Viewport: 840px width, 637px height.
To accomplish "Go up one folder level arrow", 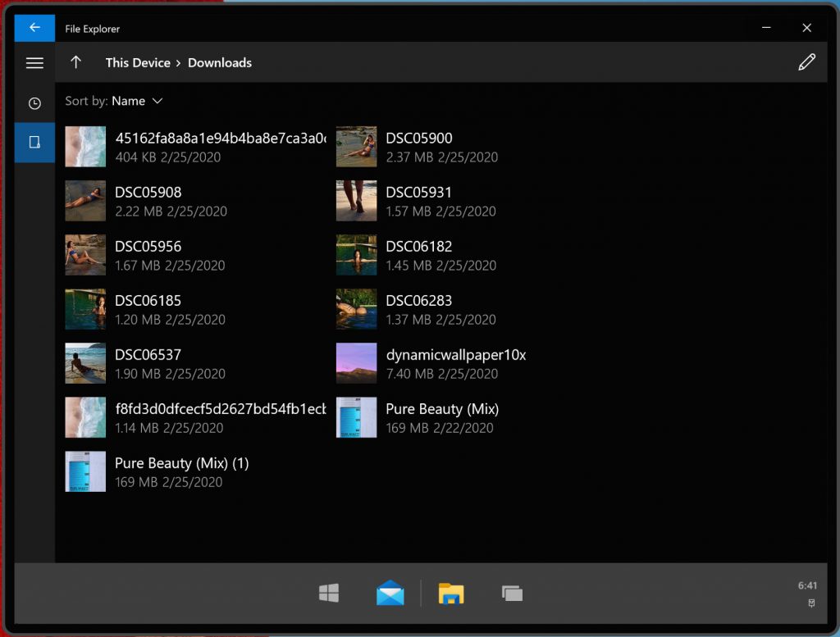I will coord(76,63).
